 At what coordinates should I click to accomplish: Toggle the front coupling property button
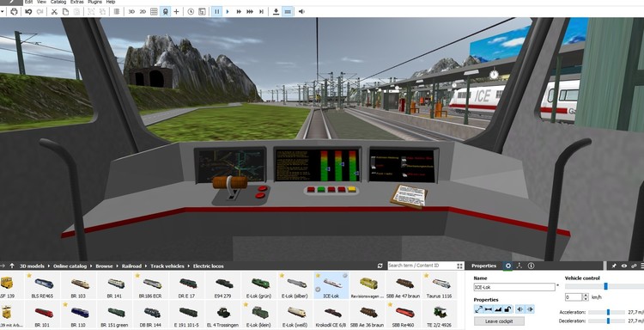[520, 309]
